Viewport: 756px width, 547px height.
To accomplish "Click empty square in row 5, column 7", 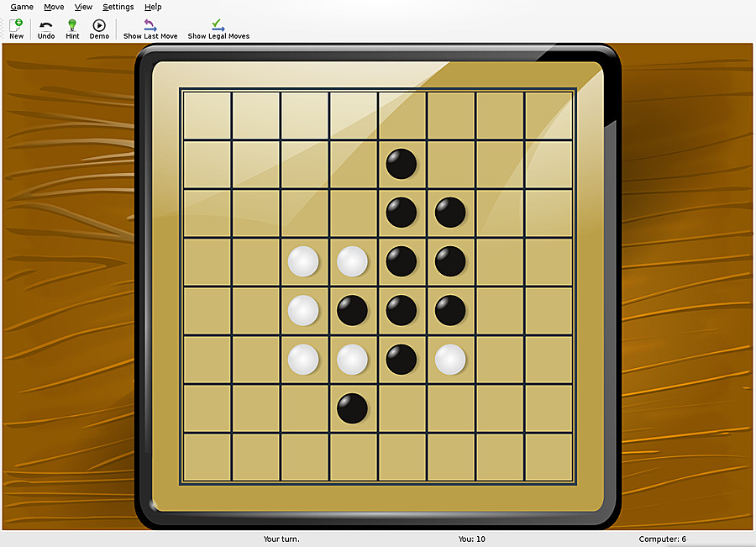I will (500, 311).
